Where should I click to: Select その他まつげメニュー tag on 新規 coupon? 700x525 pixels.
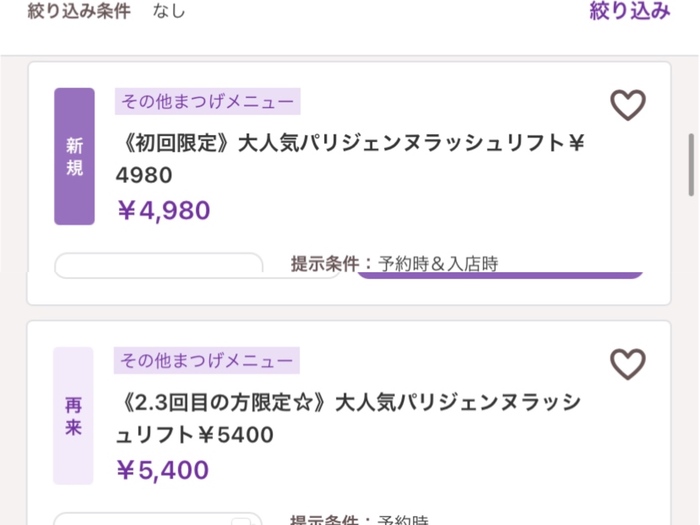point(208,101)
